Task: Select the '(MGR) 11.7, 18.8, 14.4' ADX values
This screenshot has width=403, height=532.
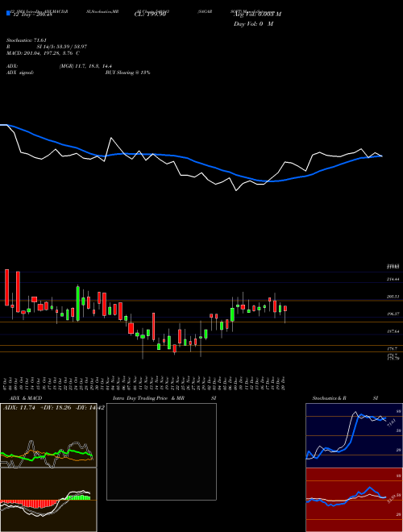Action: (x=85, y=66)
